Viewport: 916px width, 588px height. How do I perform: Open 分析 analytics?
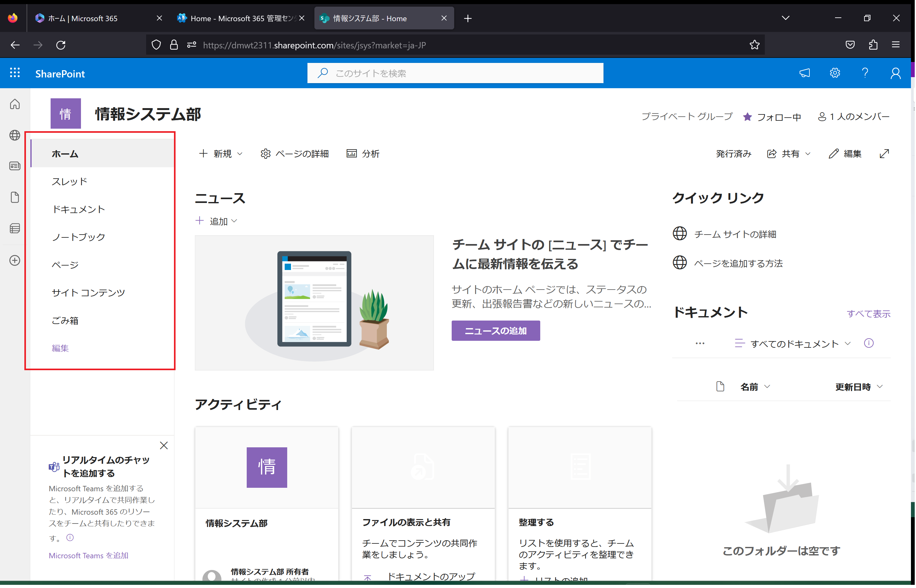tap(362, 154)
